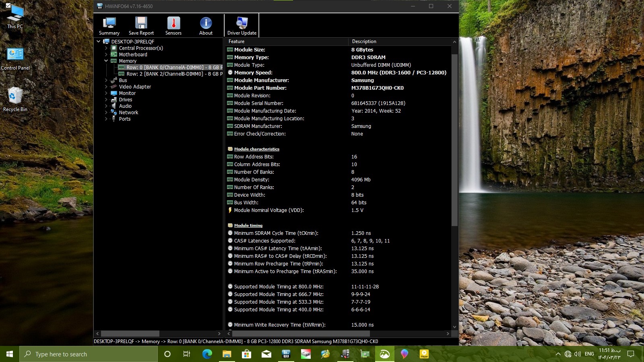Open This PC desktop icon
The height and width of the screenshot is (362, 644).
(15, 16)
